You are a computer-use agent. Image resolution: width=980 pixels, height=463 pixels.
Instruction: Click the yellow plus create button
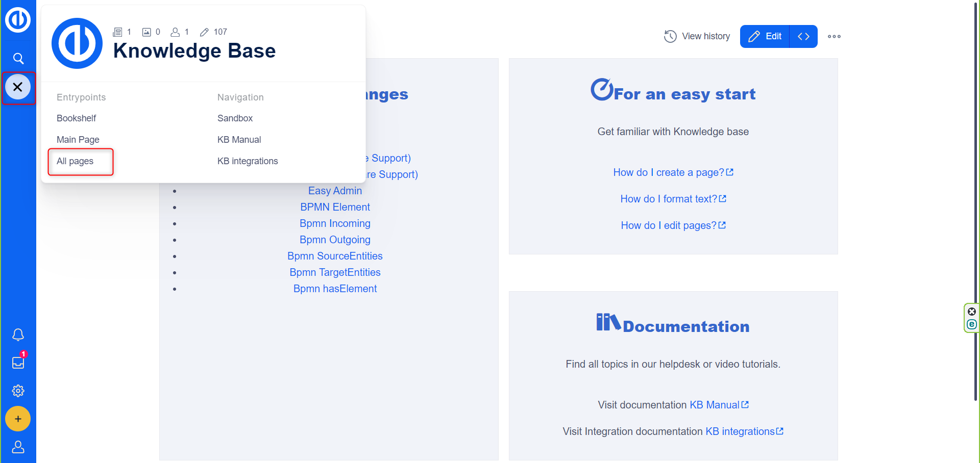(x=18, y=419)
